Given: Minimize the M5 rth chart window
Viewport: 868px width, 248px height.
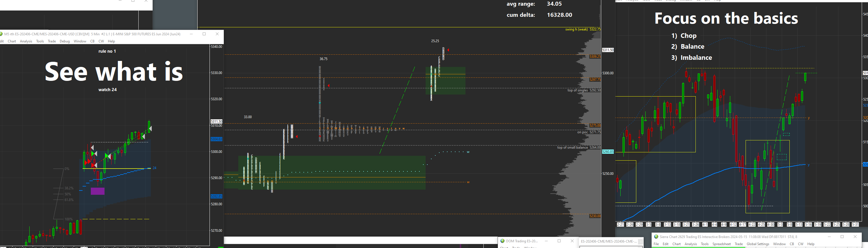Looking at the screenshot, I should pos(191,34).
